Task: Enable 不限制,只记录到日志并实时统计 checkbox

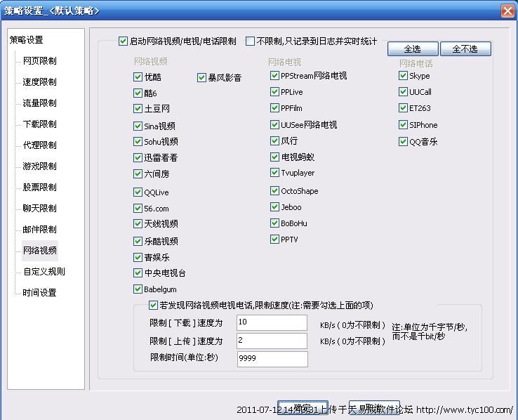Action: tap(250, 41)
